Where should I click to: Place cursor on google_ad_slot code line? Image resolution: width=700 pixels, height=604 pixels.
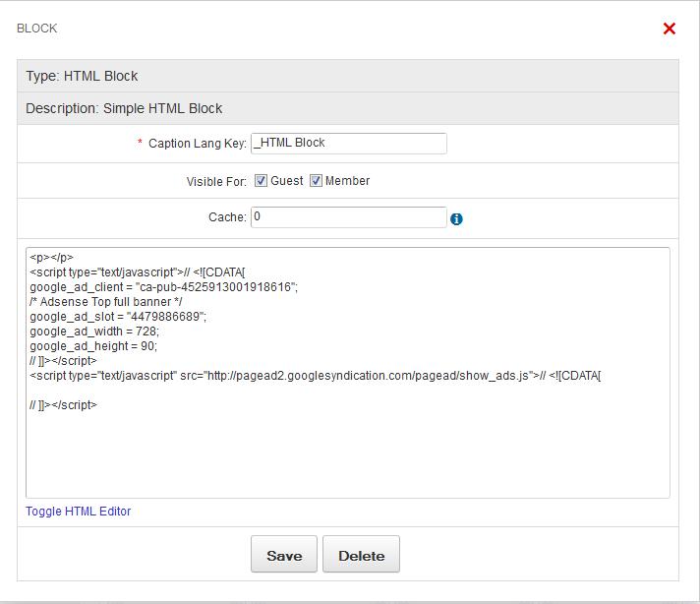pos(118,317)
